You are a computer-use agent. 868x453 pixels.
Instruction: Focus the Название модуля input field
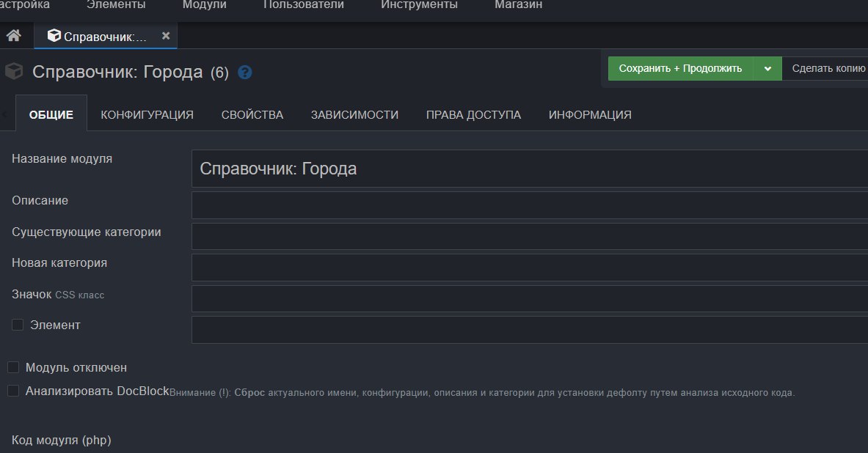[x=530, y=169]
